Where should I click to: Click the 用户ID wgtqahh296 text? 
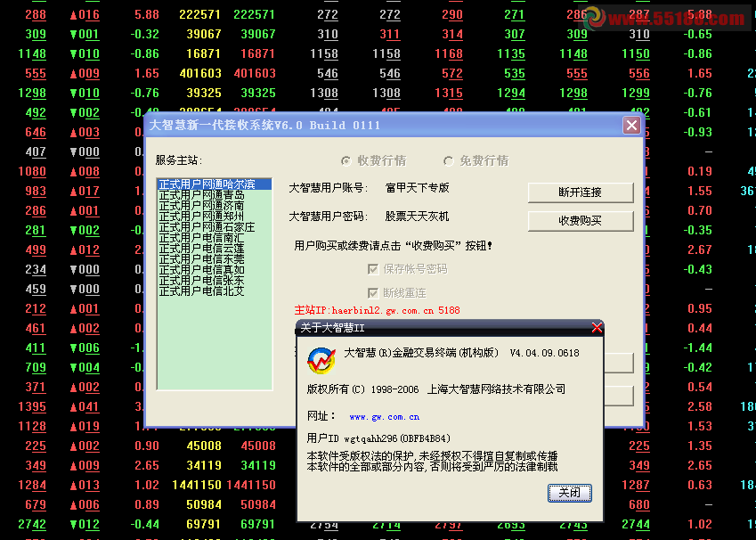pyautogui.click(x=378, y=438)
